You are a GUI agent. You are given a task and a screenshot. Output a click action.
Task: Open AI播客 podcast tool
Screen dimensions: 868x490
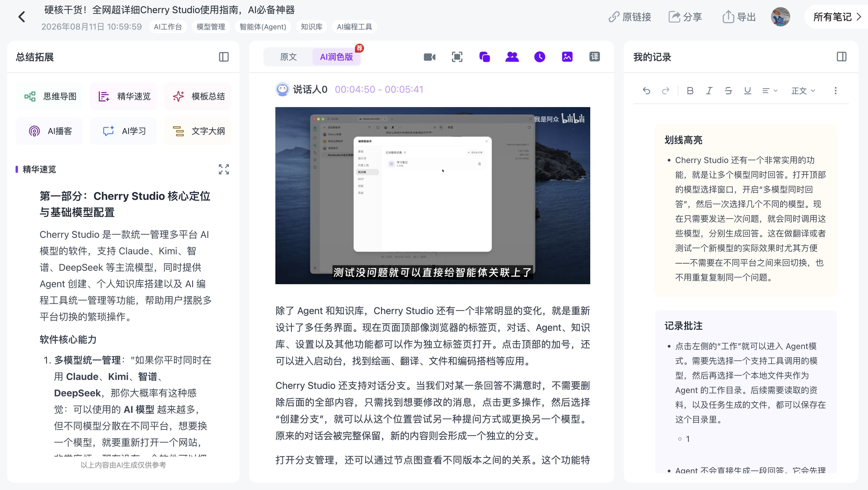(x=49, y=131)
